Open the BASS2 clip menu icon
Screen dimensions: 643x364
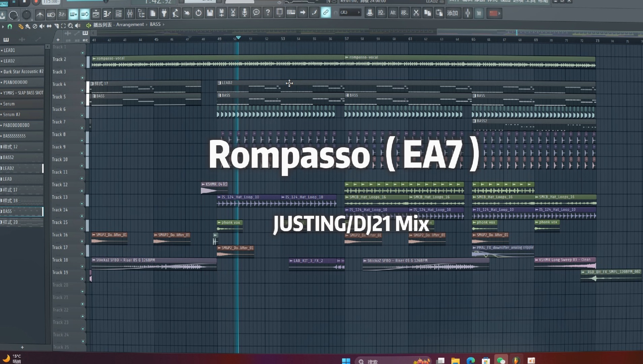click(x=474, y=121)
